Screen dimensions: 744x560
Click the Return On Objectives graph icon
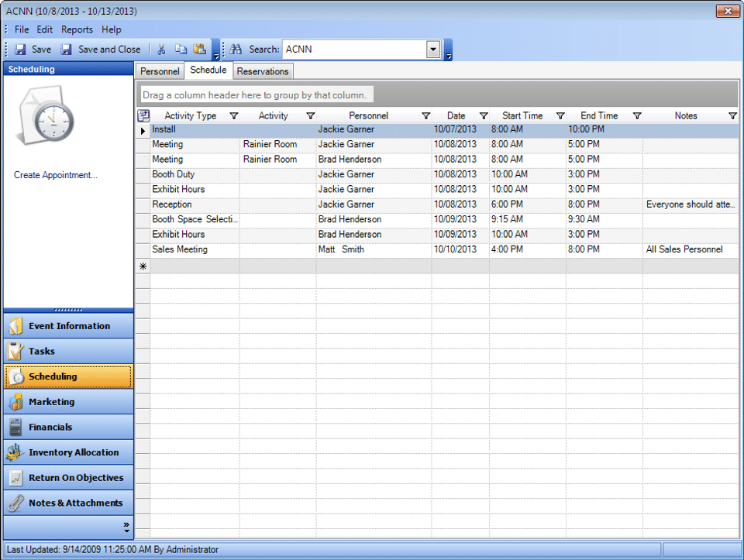tap(15, 478)
